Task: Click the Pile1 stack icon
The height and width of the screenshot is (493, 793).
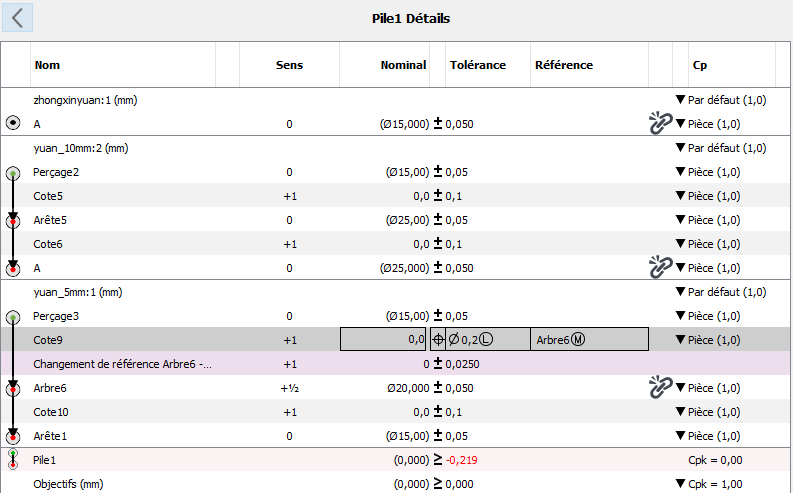Action: tap(13, 460)
